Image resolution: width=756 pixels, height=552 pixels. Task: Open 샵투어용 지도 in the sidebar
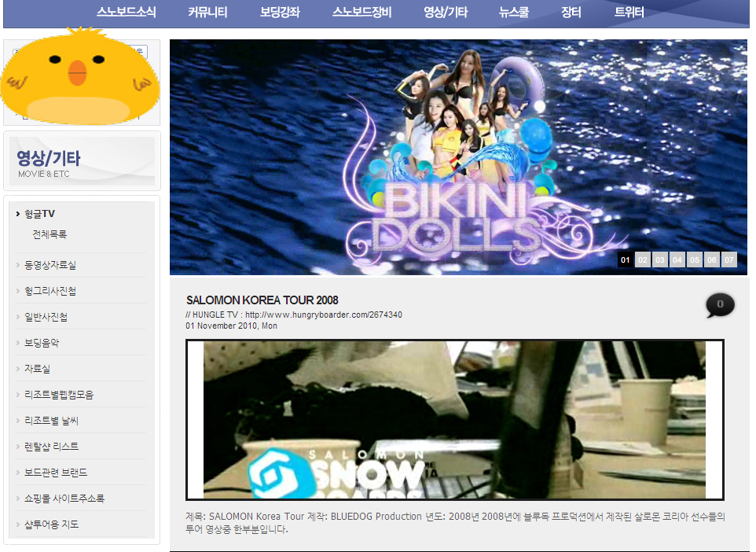pos(51,524)
